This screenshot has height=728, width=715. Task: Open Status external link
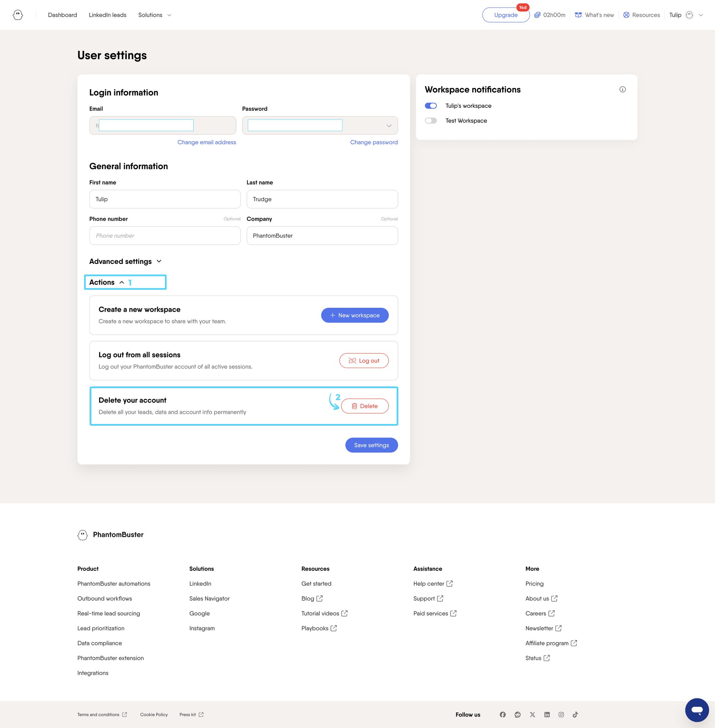[x=537, y=658]
